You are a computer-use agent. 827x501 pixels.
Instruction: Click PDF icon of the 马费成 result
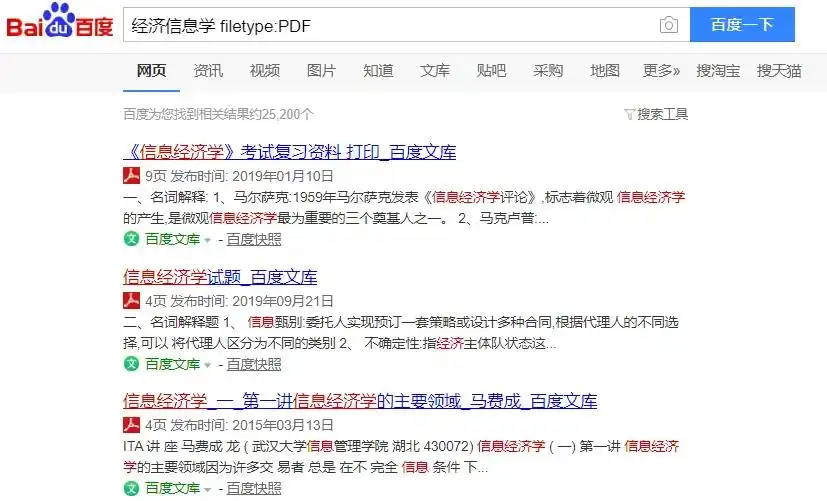click(x=131, y=426)
